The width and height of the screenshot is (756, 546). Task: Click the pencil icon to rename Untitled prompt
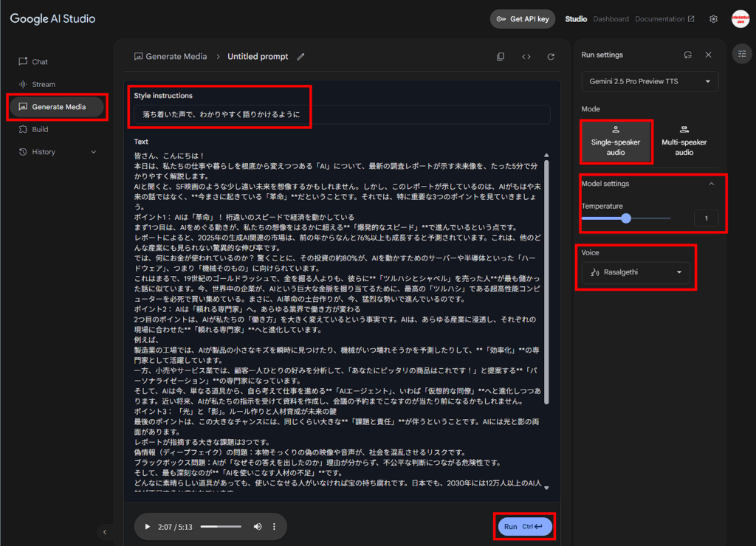click(300, 57)
